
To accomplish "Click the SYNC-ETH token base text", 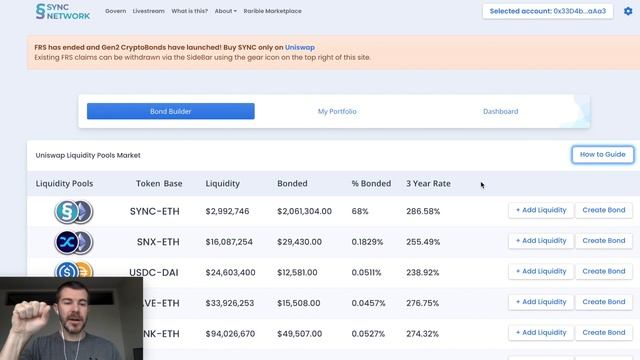I will 154,211.
